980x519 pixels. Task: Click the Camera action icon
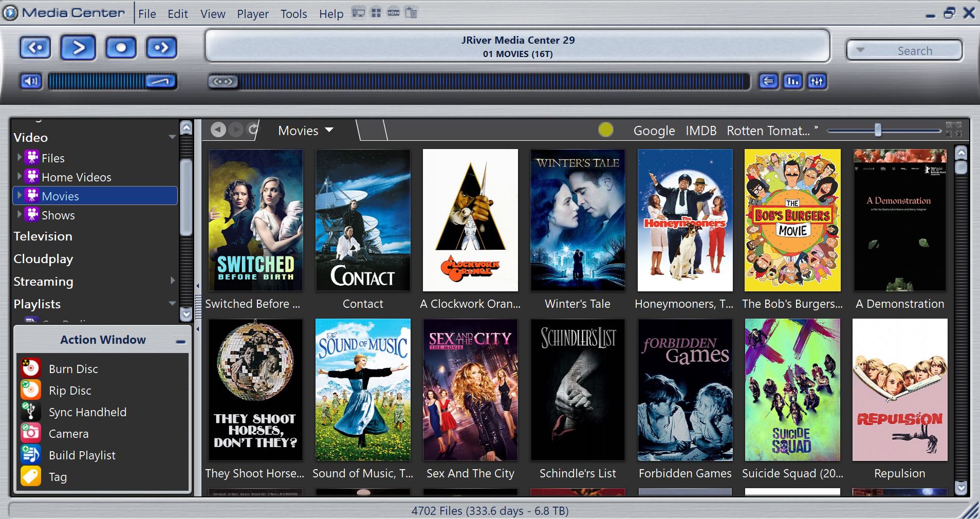click(31, 433)
